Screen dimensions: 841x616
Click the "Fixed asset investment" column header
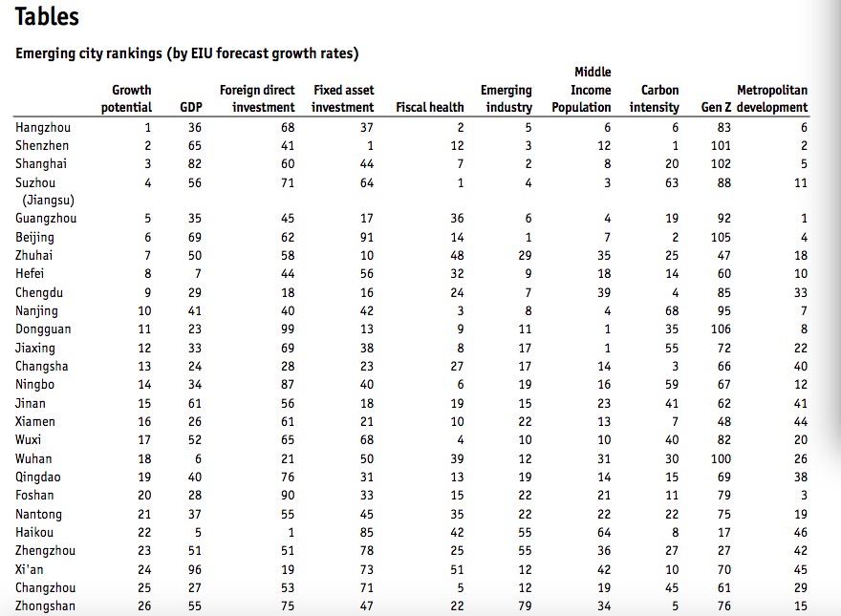tap(343, 98)
